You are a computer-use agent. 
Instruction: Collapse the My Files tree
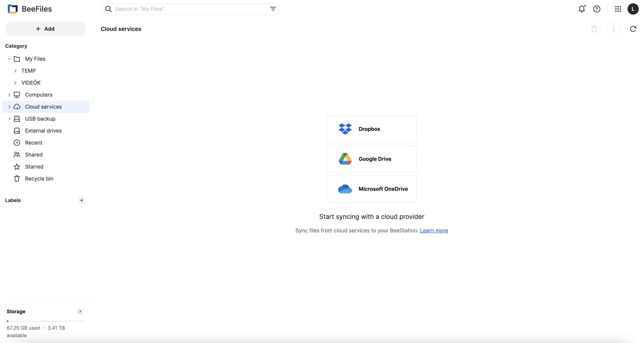coord(9,59)
